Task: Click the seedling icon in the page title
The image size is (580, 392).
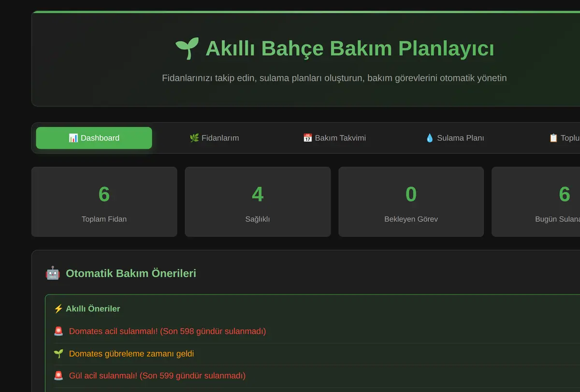Action: click(x=187, y=49)
